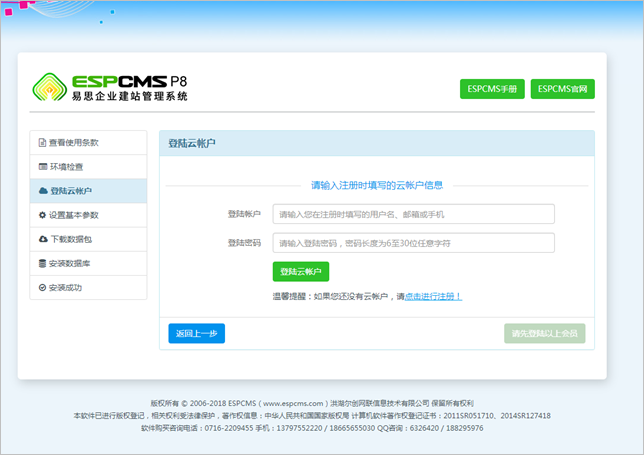Select the 安装成功 step
Screen dimensions: 644x455
(x=88, y=287)
